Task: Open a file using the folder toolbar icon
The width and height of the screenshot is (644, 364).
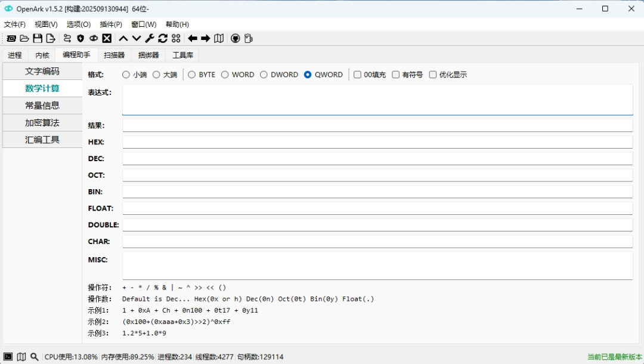Action: 24,38
